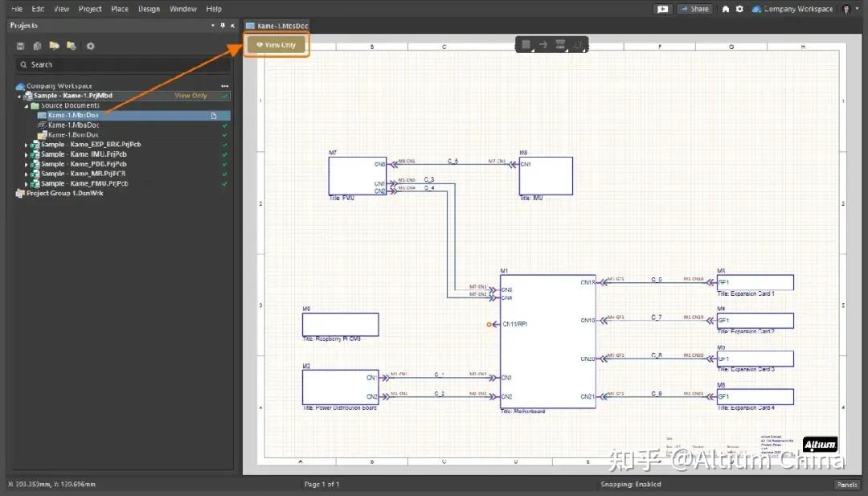
Task: Open the Project menu
Action: coord(90,9)
